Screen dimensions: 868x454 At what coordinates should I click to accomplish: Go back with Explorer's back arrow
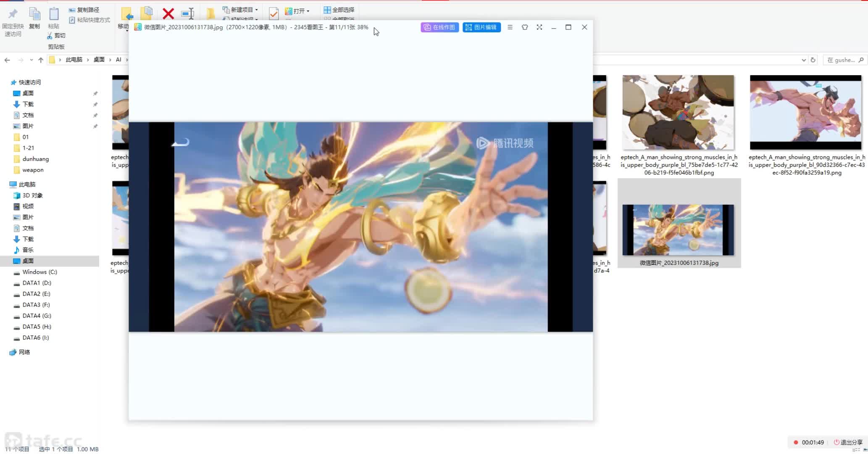pos(7,60)
